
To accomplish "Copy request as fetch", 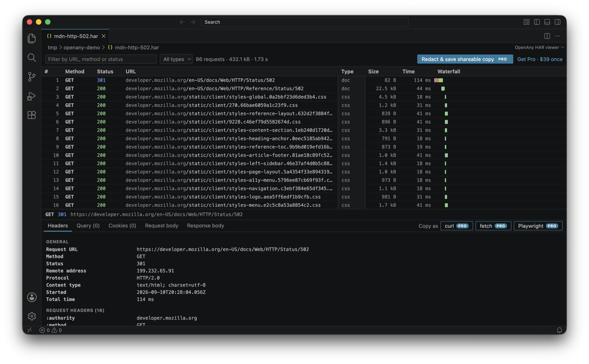I will pyautogui.click(x=493, y=226).
